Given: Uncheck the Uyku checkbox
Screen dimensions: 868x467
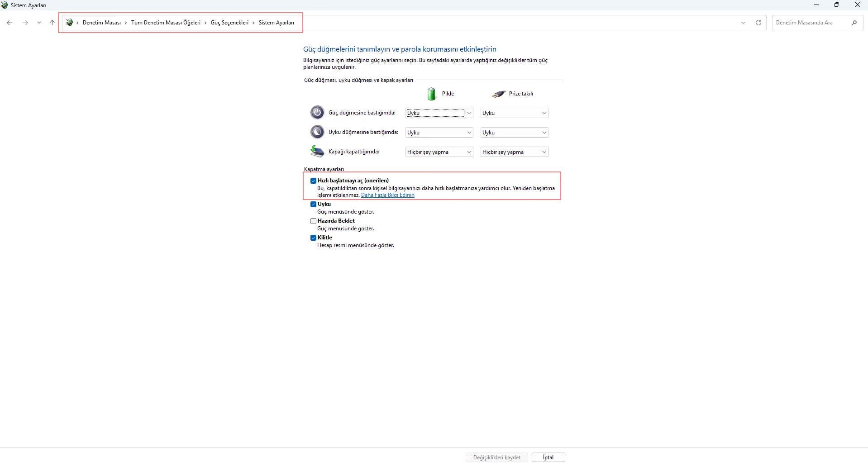Looking at the screenshot, I should [313, 204].
